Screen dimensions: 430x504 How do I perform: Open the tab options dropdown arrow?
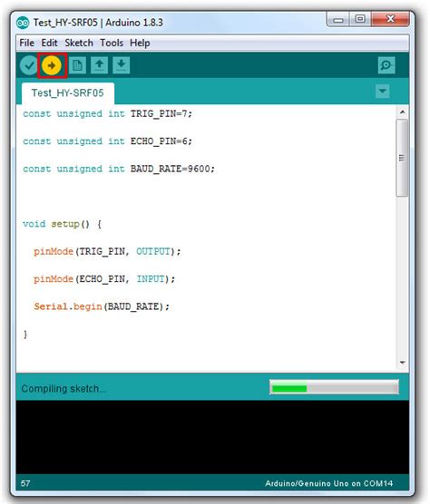point(383,92)
